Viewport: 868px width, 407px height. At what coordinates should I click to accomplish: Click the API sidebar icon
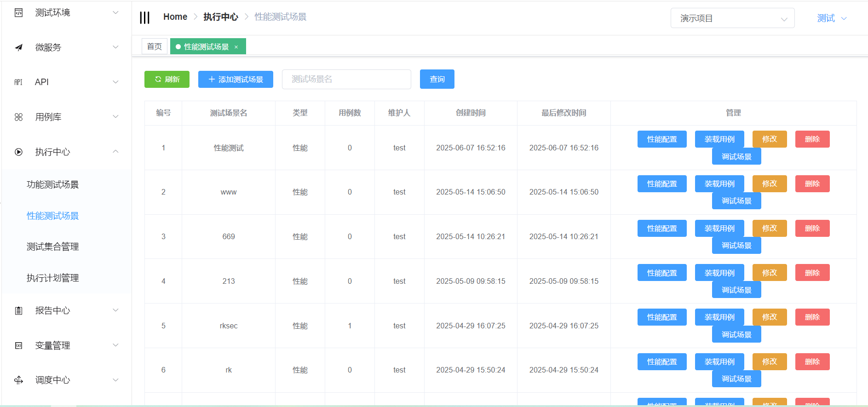(18, 82)
